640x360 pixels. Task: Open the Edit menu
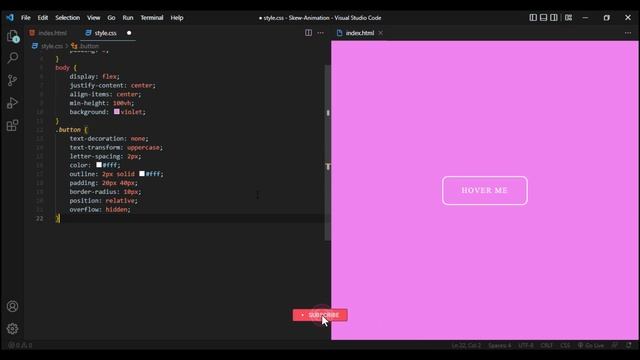(x=43, y=18)
